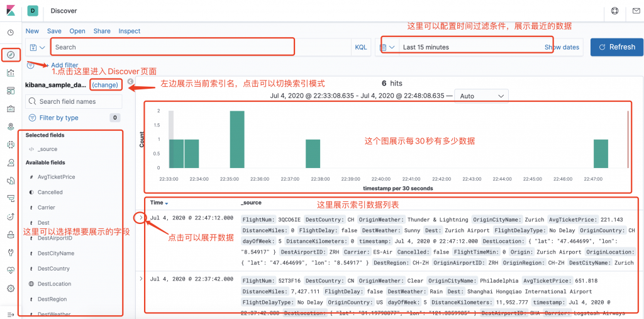Toggle KQL query language button

361,47
